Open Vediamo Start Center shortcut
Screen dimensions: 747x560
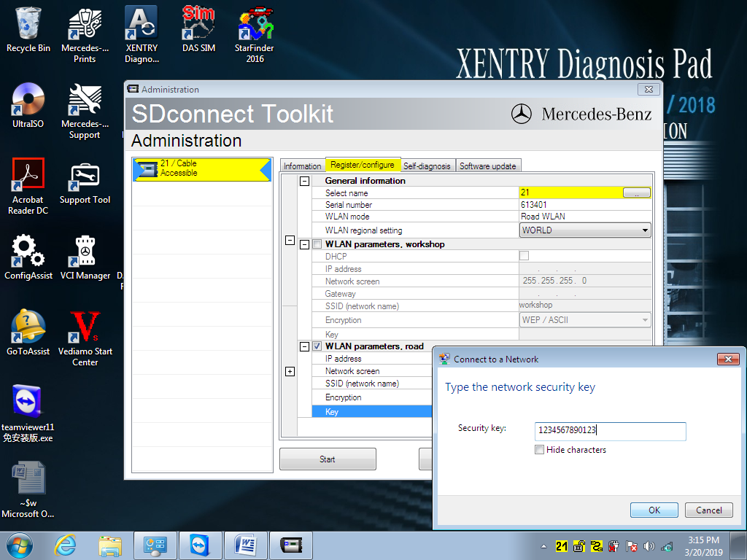click(85, 338)
